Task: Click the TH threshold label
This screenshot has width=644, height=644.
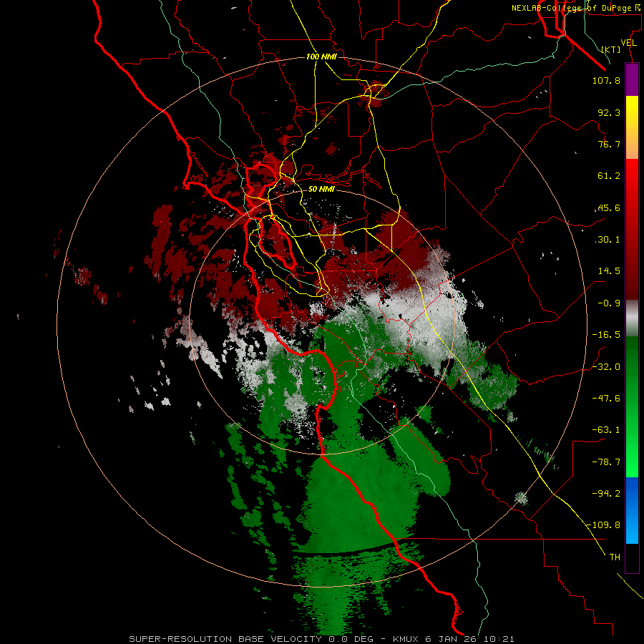Action: tap(615, 557)
